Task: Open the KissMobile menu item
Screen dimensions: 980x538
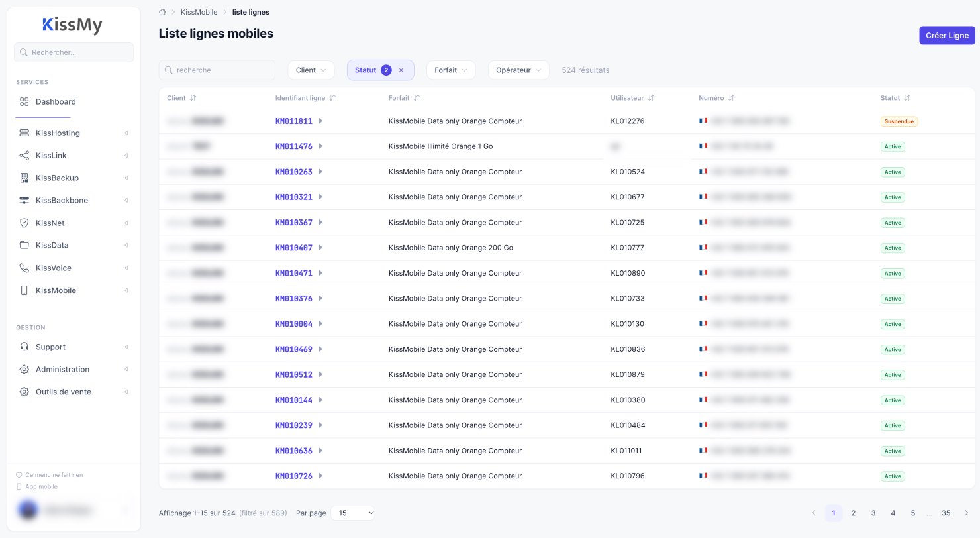Action: 73,291
